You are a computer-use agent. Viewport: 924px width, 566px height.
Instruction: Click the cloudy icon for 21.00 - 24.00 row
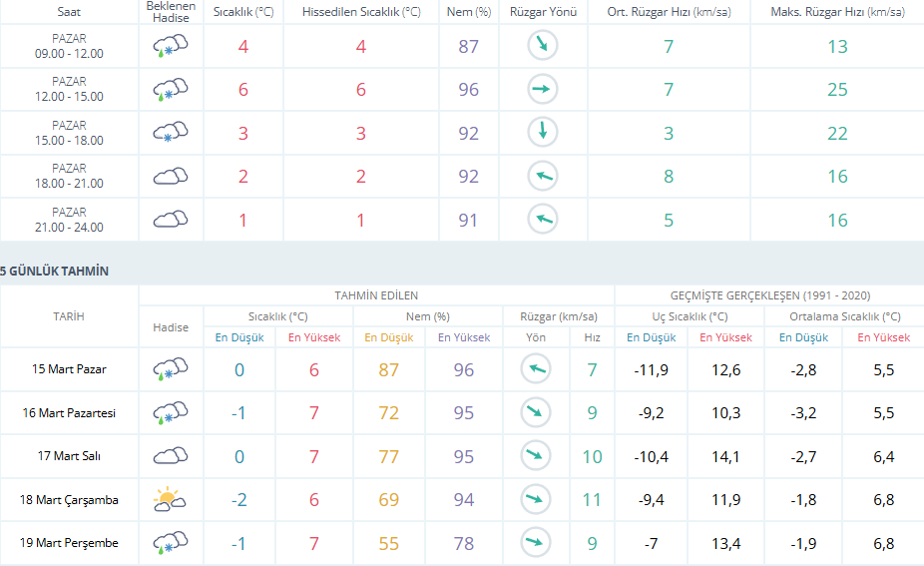[171, 220]
